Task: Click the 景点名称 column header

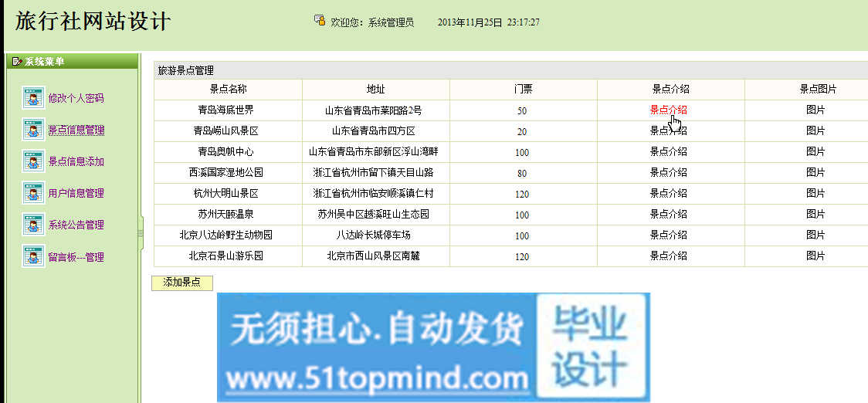Action: point(228,89)
